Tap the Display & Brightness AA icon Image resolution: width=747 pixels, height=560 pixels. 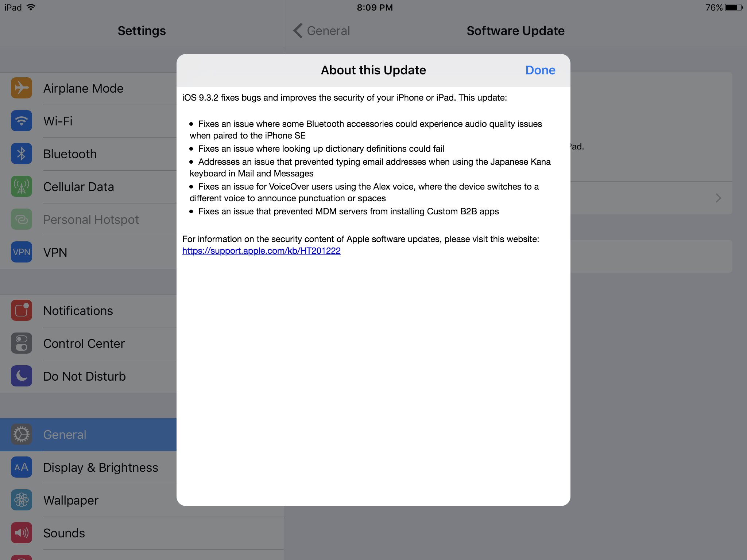22,467
